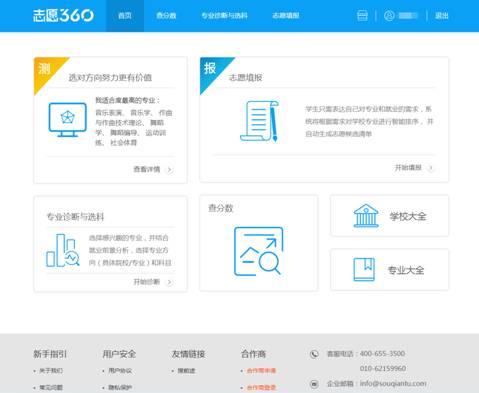Open the user avatar icon in the header
Viewport: 479px width, 393px height.
tap(389, 16)
